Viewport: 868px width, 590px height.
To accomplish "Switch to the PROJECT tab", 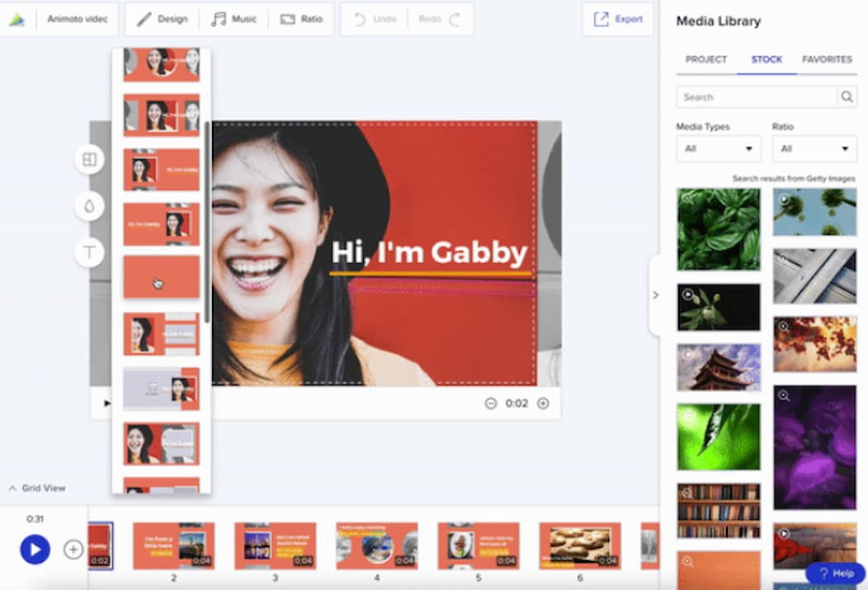I will click(x=705, y=59).
